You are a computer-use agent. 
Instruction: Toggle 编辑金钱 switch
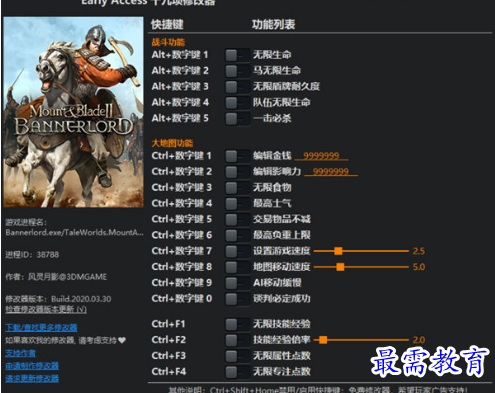pos(237,156)
